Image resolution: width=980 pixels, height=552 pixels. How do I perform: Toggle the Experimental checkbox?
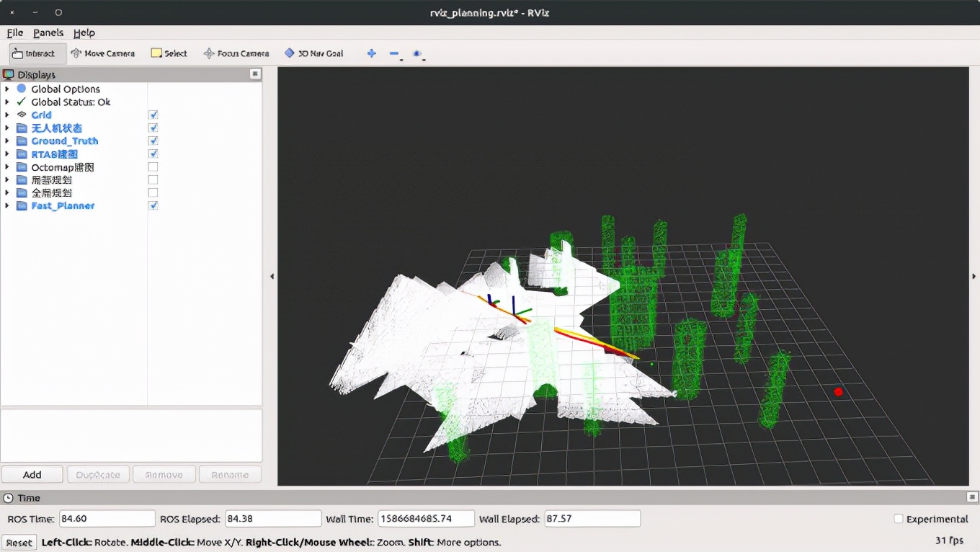pos(898,519)
